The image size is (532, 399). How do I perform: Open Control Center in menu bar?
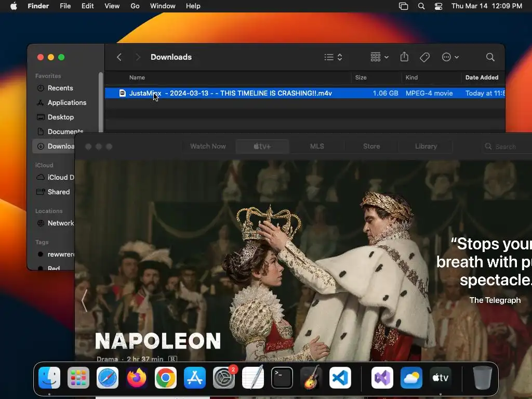click(438, 6)
